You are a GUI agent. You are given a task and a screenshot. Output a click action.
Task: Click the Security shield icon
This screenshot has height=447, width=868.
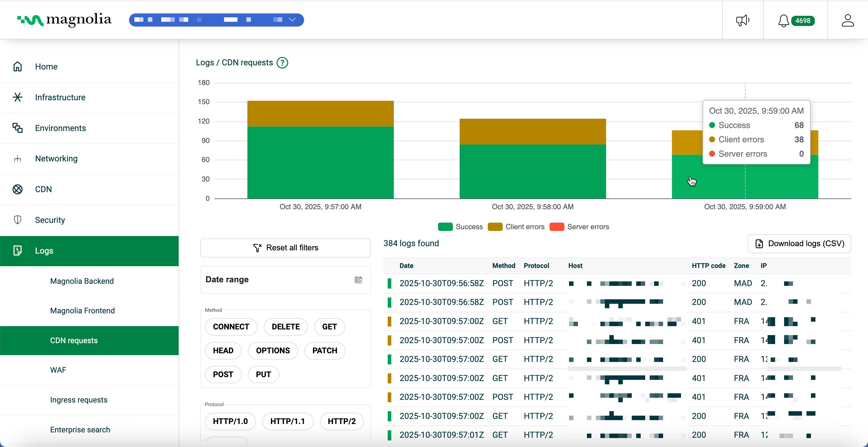pos(18,220)
